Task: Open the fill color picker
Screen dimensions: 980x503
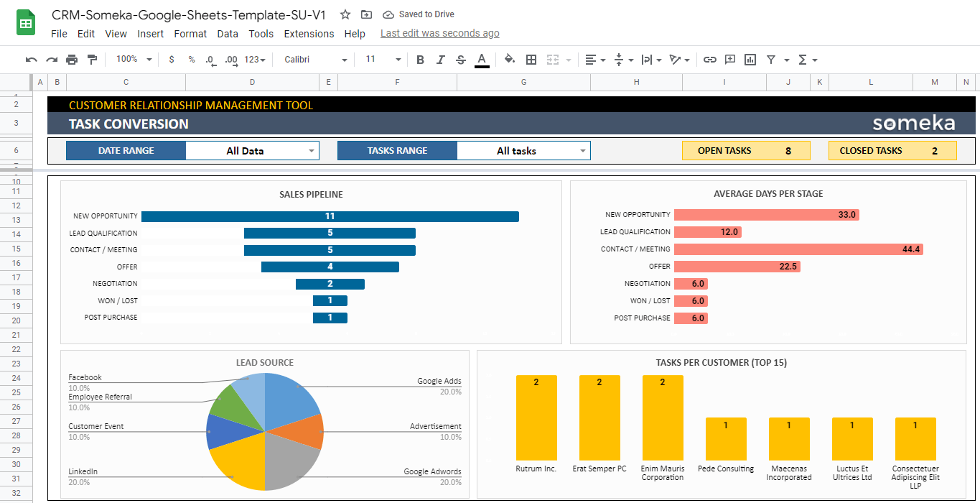Action: (509, 60)
